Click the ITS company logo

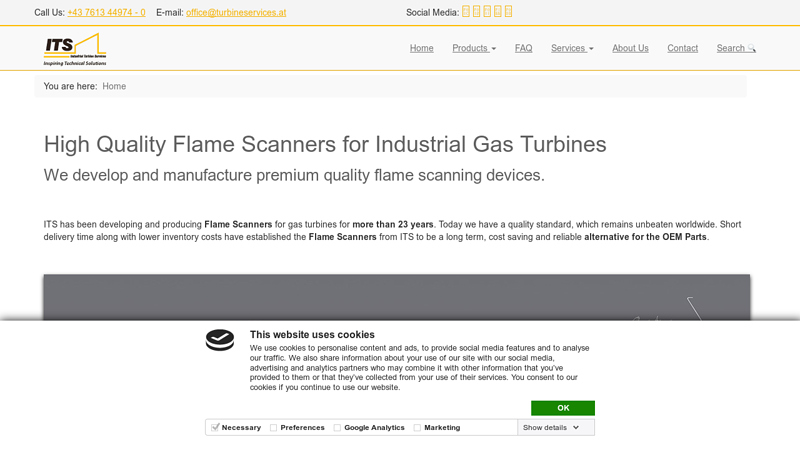[x=75, y=49]
